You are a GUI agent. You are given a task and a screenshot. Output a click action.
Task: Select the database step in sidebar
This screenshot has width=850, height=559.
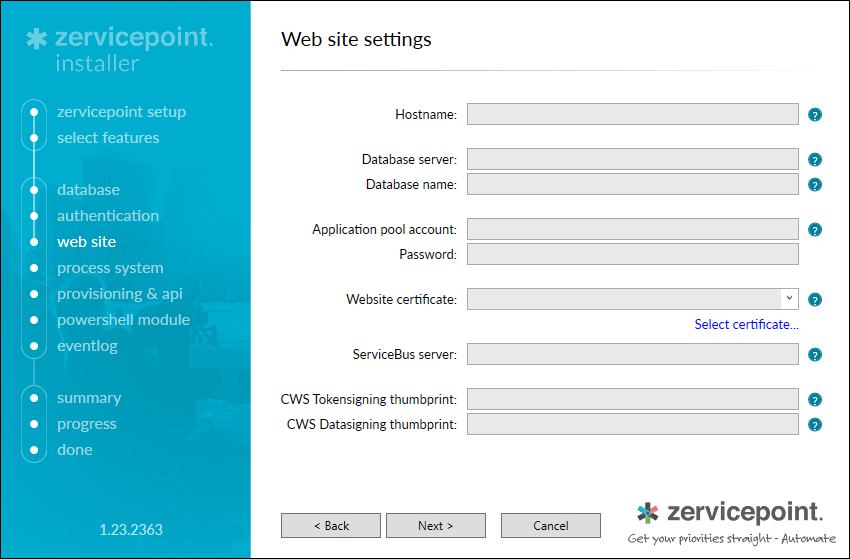click(x=88, y=190)
